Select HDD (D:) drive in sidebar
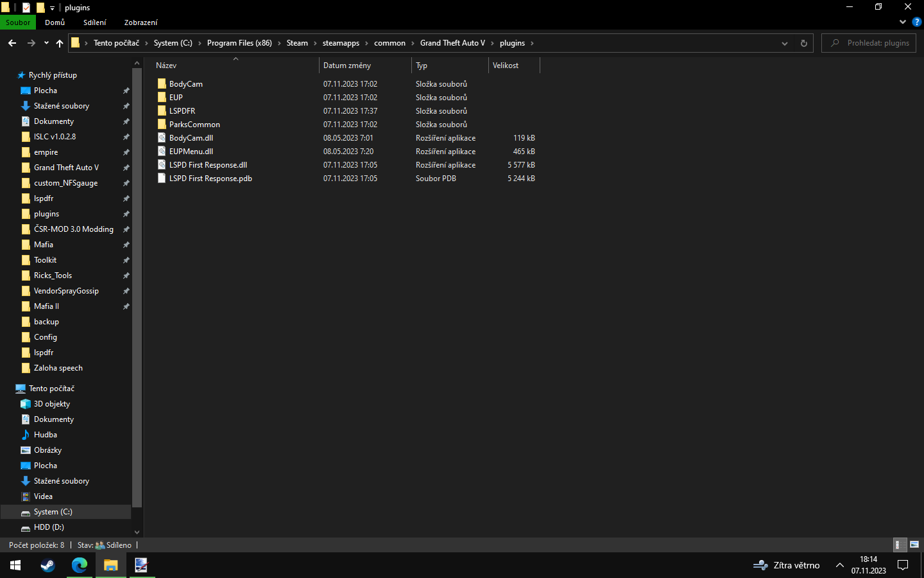Screen dimensions: 924x578 click(49, 527)
